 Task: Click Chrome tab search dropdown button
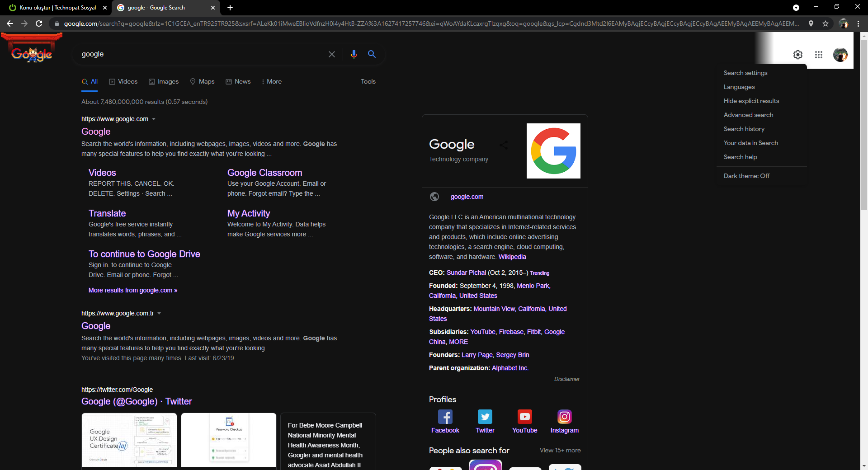796,8
